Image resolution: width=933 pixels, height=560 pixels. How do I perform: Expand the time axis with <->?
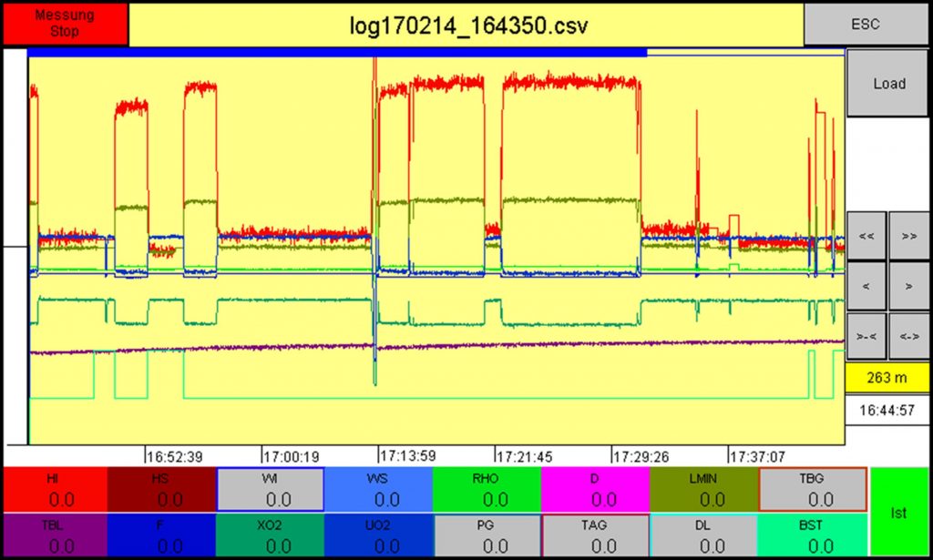coord(908,336)
